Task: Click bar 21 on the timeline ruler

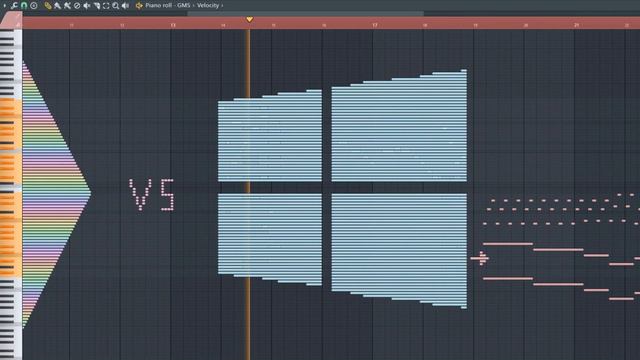Action: 576,25
